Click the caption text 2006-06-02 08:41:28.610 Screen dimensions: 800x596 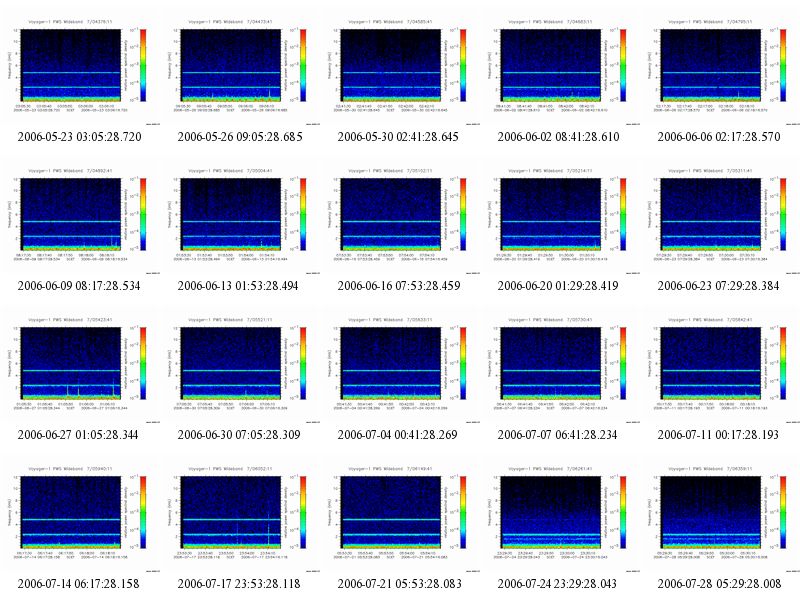click(x=558, y=137)
